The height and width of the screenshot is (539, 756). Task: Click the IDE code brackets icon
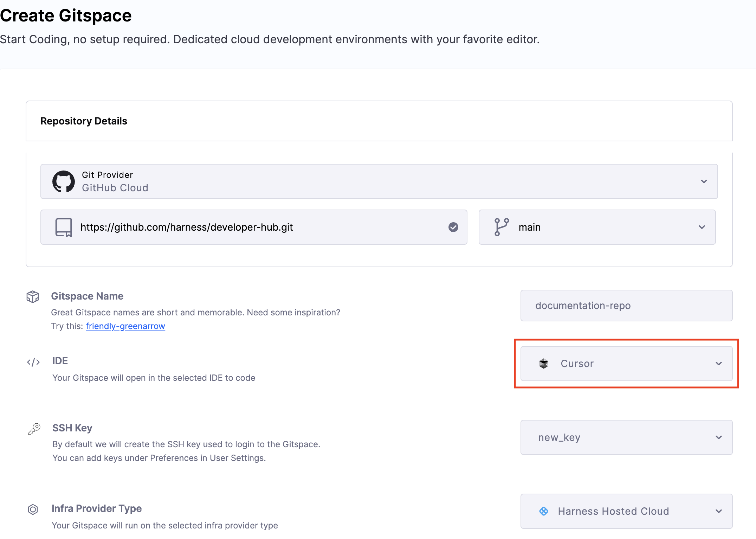click(x=33, y=362)
